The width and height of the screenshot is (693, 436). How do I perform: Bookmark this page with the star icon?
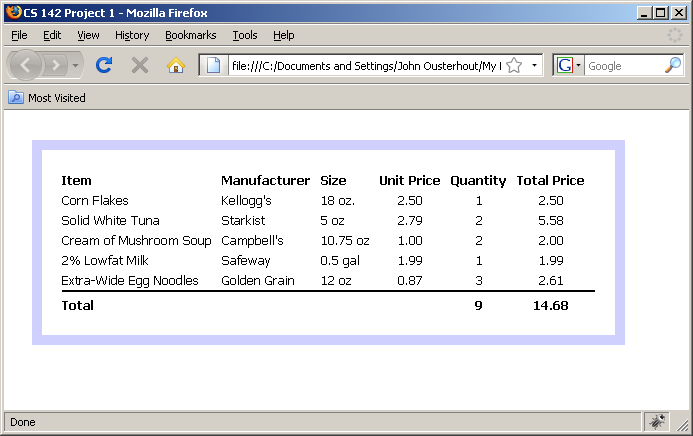coord(514,65)
